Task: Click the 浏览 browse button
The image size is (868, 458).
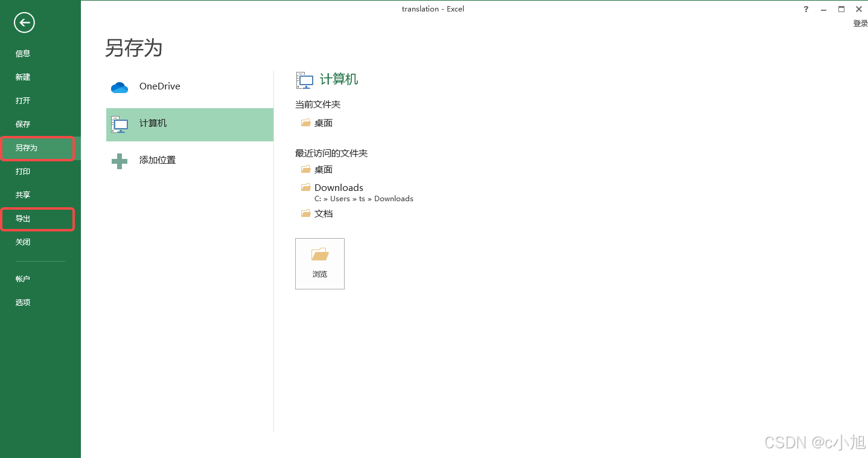Action: (320, 263)
